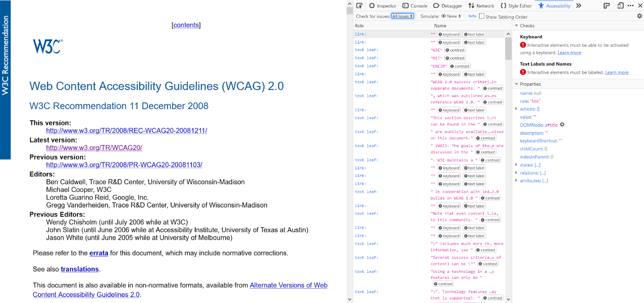Click the text label badge on first link row
Viewport: 644px width, 303px height.
pyautogui.click(x=474, y=35)
